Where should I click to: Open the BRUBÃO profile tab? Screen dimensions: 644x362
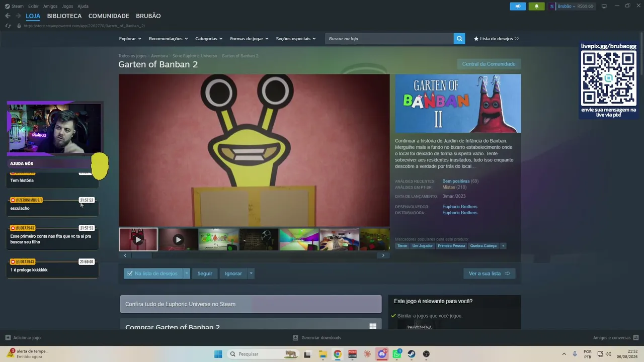148,16
